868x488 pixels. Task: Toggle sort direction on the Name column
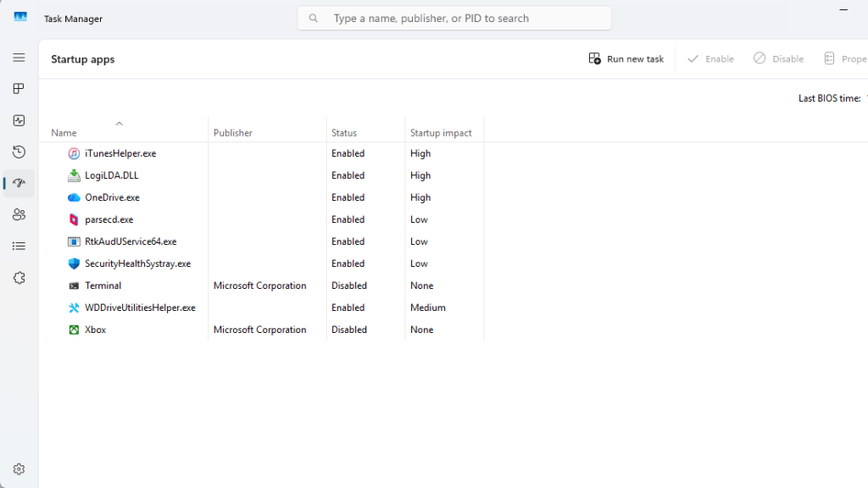64,132
